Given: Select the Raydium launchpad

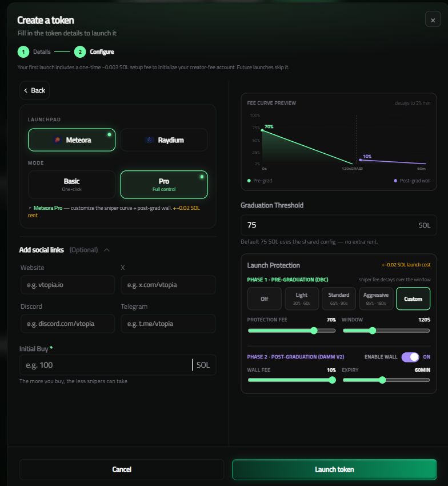Looking at the screenshot, I should pos(164,140).
